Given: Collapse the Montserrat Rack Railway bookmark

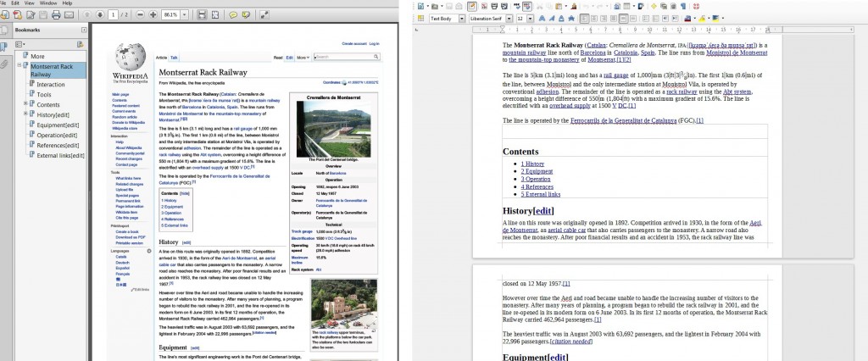Looking at the screenshot, I should coord(19,65).
